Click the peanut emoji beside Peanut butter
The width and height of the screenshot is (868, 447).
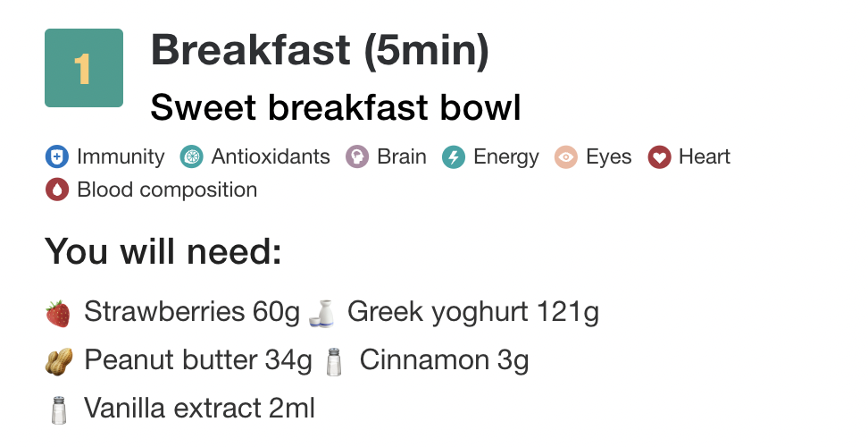pyautogui.click(x=58, y=361)
